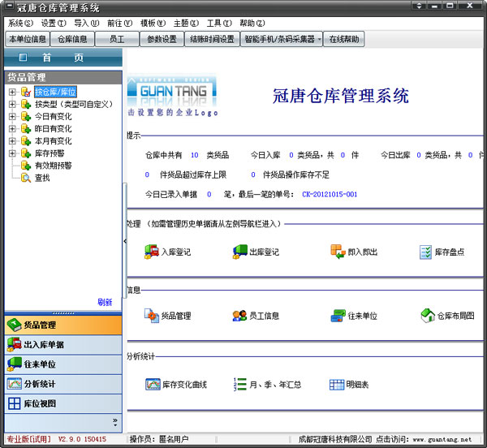Click the 查找 magnifier icon
Viewport: 487px width, 448px height.
(x=26, y=178)
